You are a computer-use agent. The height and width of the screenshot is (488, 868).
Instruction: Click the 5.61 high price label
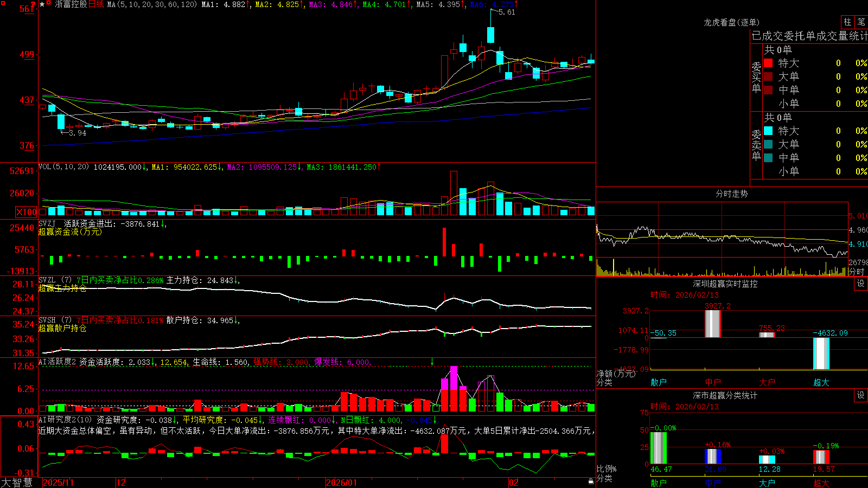(507, 12)
